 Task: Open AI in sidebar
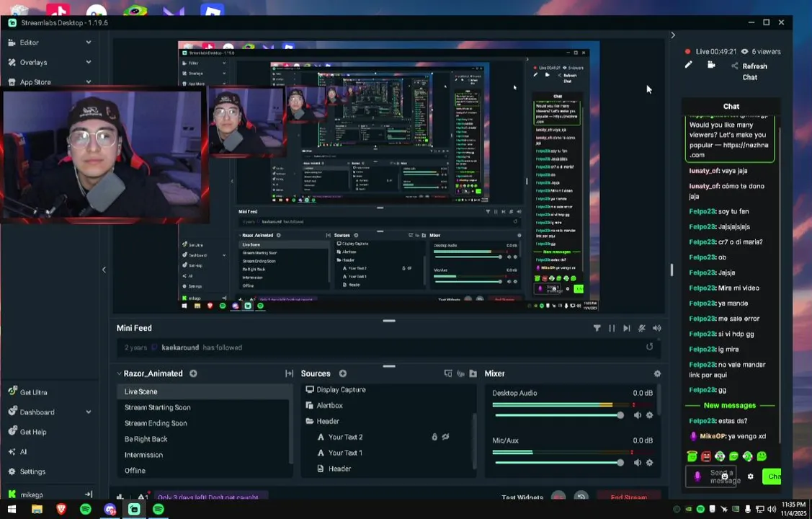coord(17,452)
